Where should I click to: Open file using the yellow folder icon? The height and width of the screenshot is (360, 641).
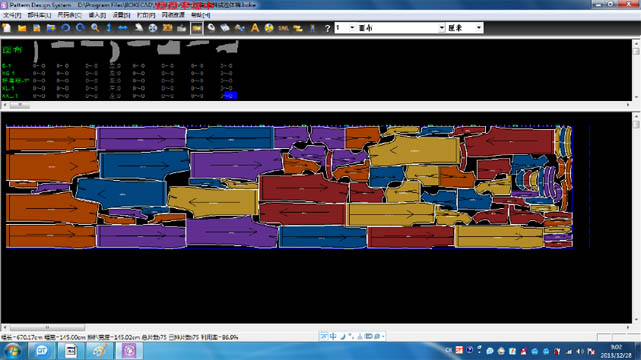tap(22, 28)
